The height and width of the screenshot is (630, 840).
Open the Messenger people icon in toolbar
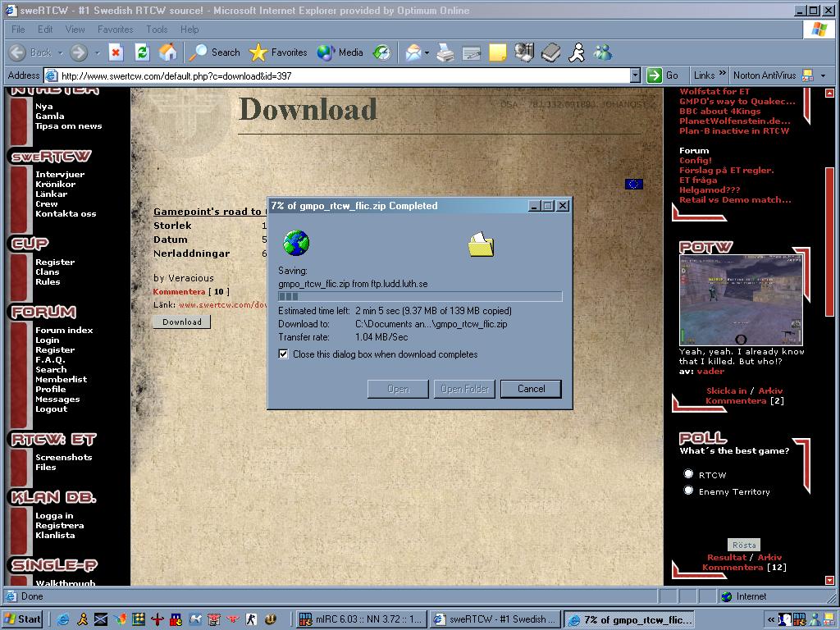click(x=603, y=52)
